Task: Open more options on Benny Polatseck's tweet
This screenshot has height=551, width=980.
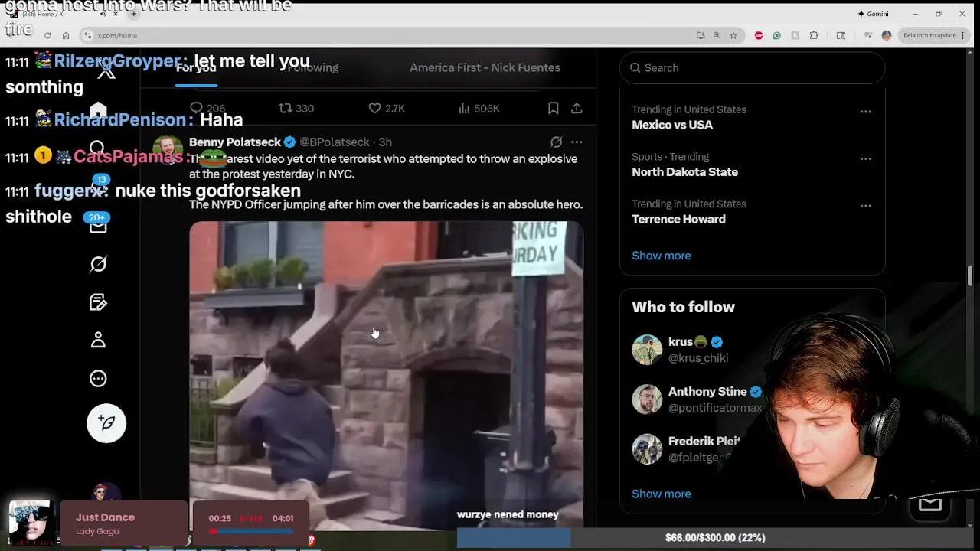Action: [577, 142]
